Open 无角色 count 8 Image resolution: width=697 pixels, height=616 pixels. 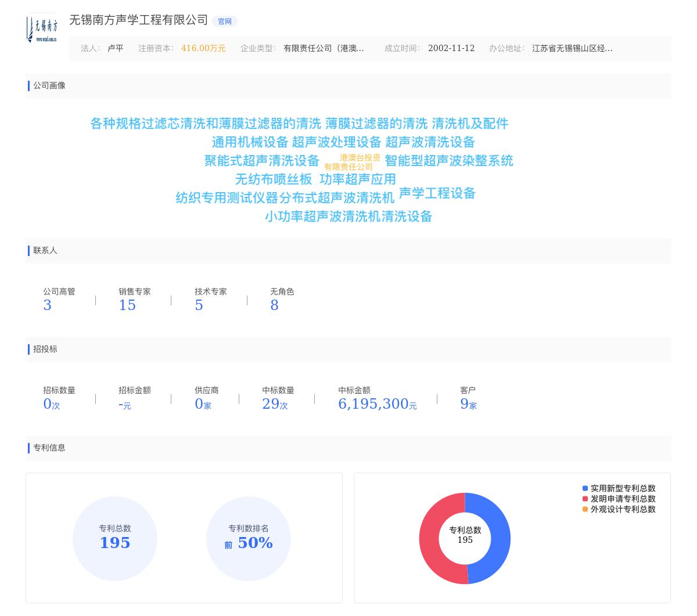[x=274, y=305]
